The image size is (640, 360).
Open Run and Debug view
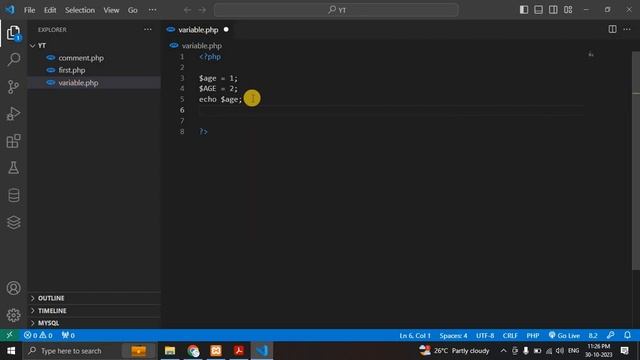13,114
